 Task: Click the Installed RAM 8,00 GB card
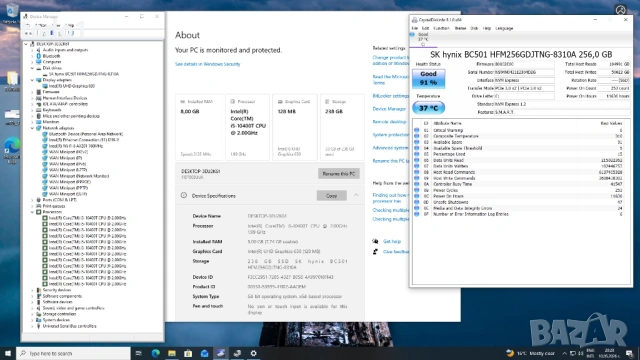200,127
